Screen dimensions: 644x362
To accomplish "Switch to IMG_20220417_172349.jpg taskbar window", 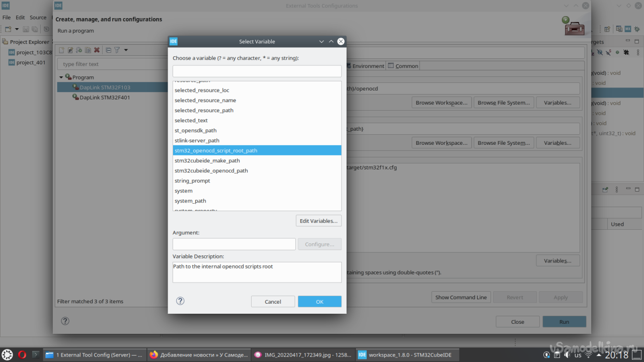I will tap(303, 354).
